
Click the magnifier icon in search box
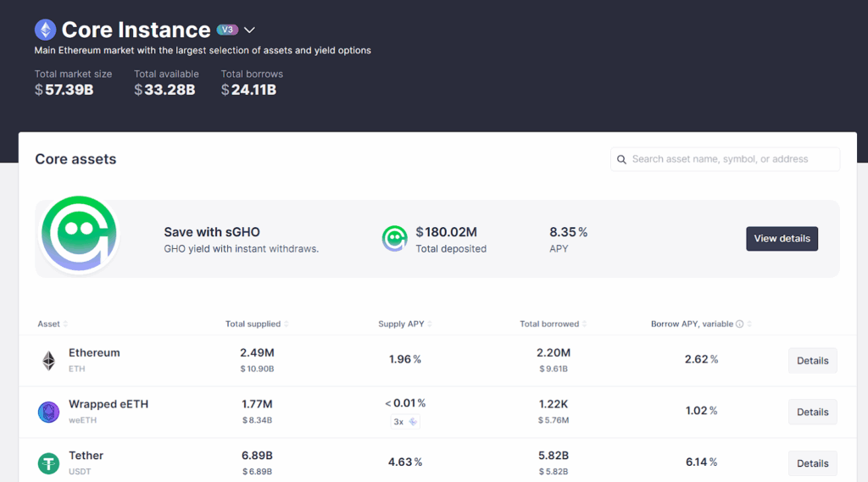[622, 159]
